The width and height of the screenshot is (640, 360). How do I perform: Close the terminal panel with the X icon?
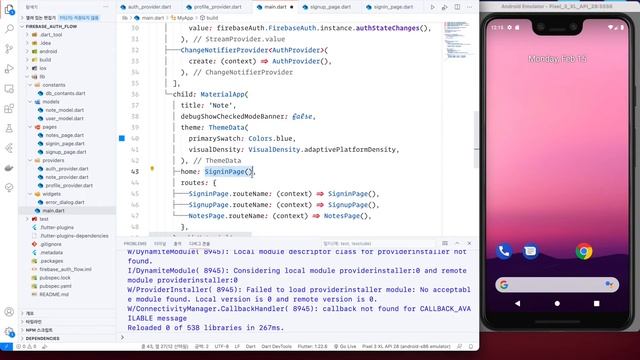click(x=469, y=243)
